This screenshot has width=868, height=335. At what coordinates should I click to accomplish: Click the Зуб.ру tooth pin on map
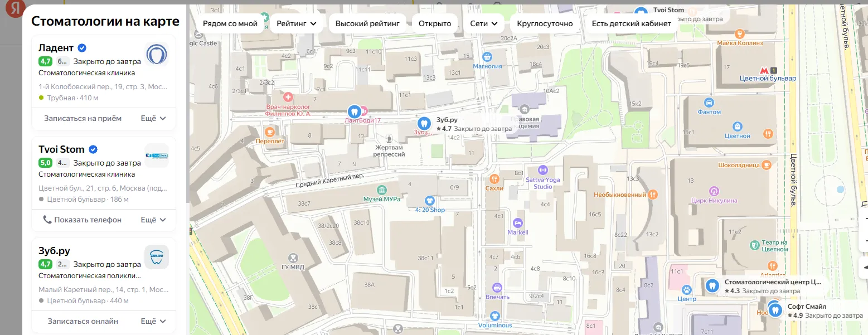coord(424,124)
